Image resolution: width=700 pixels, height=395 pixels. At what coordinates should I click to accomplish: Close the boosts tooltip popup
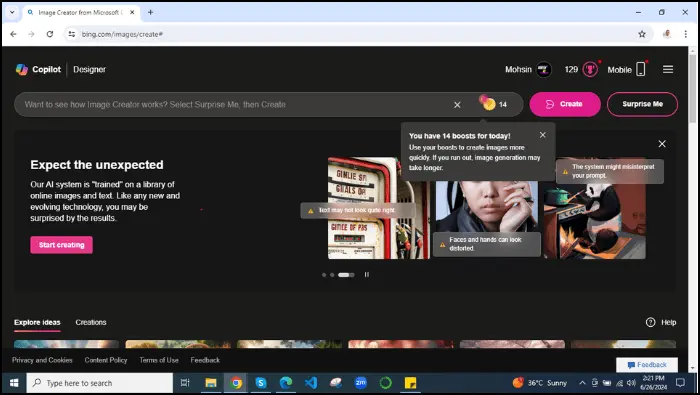click(542, 135)
